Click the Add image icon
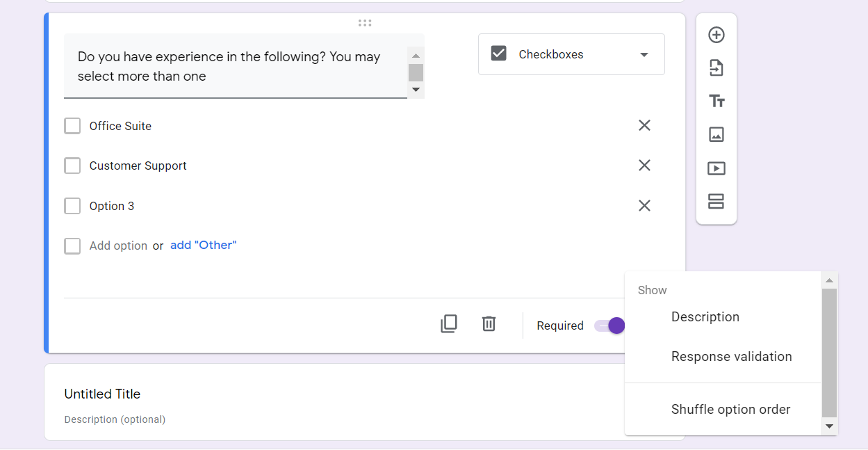Viewport: 868px width, 450px height. click(716, 135)
